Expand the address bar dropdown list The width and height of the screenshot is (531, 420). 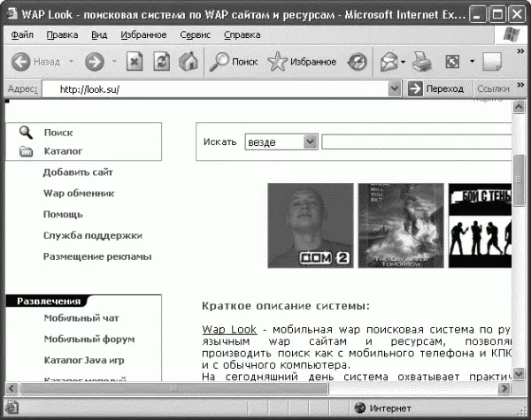pos(395,89)
